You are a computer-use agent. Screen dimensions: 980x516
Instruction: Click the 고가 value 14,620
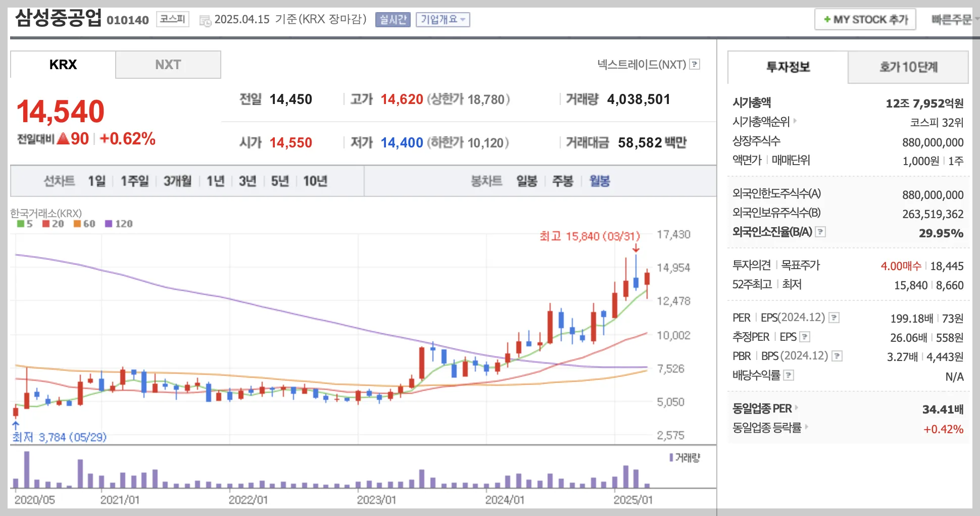[x=402, y=99]
